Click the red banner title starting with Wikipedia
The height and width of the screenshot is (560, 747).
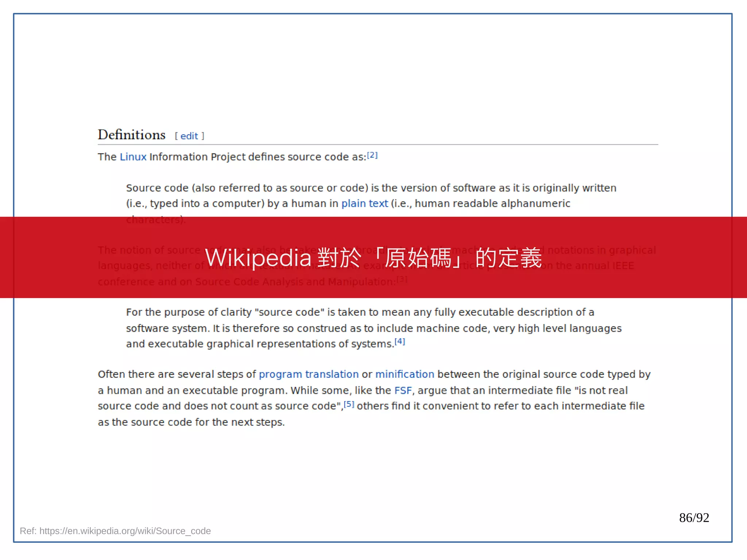click(373, 258)
